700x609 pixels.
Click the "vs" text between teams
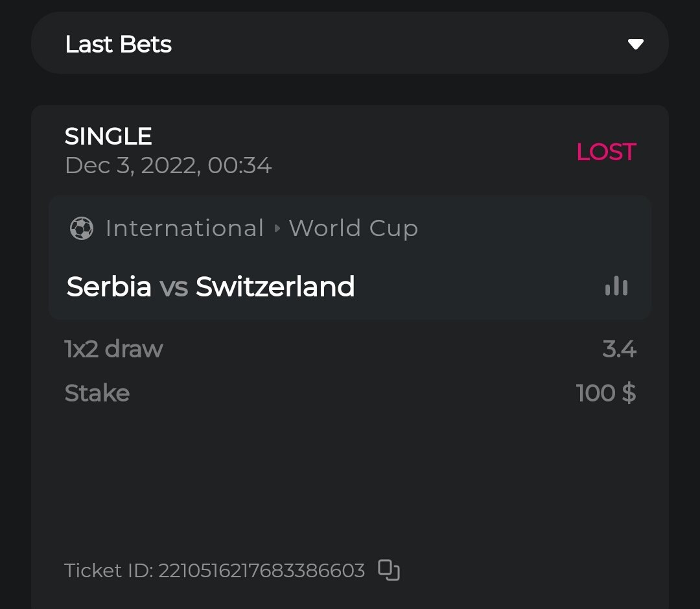coord(174,287)
